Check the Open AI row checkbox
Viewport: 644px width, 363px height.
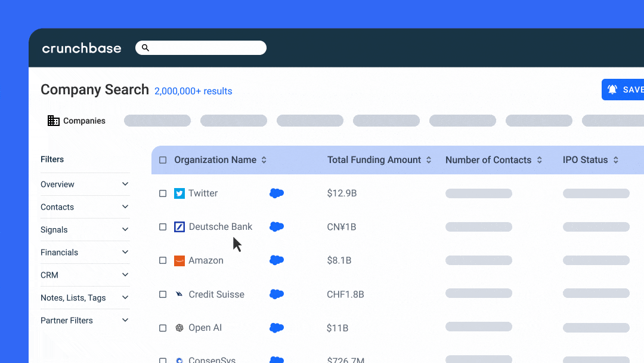[163, 328]
